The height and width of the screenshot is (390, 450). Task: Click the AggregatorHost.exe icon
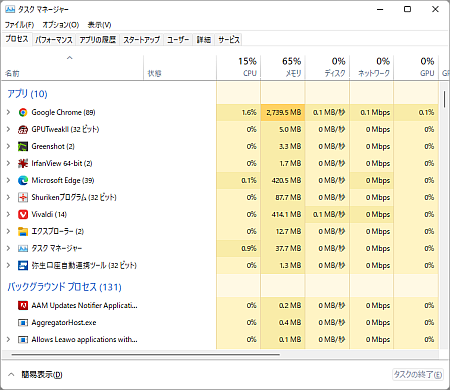click(23, 322)
